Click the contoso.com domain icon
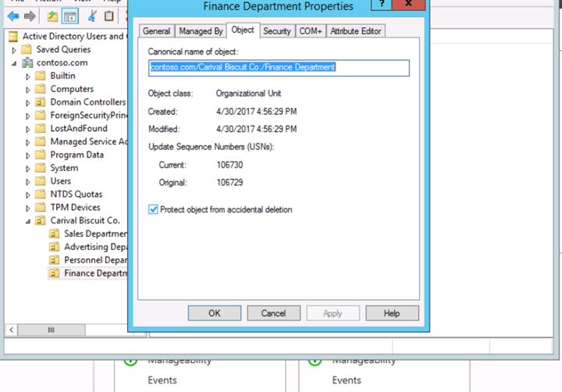 click(28, 62)
